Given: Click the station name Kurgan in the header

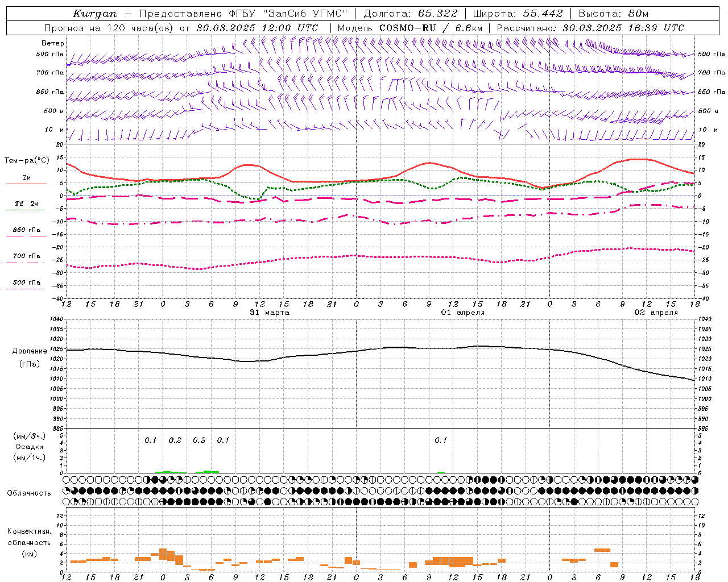Looking at the screenshot, I should pos(95,14).
